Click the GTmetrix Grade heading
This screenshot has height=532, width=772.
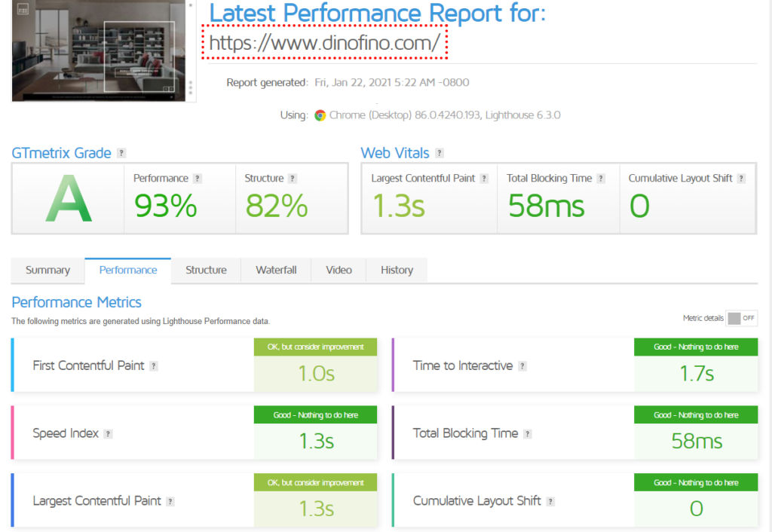pyautogui.click(x=62, y=153)
